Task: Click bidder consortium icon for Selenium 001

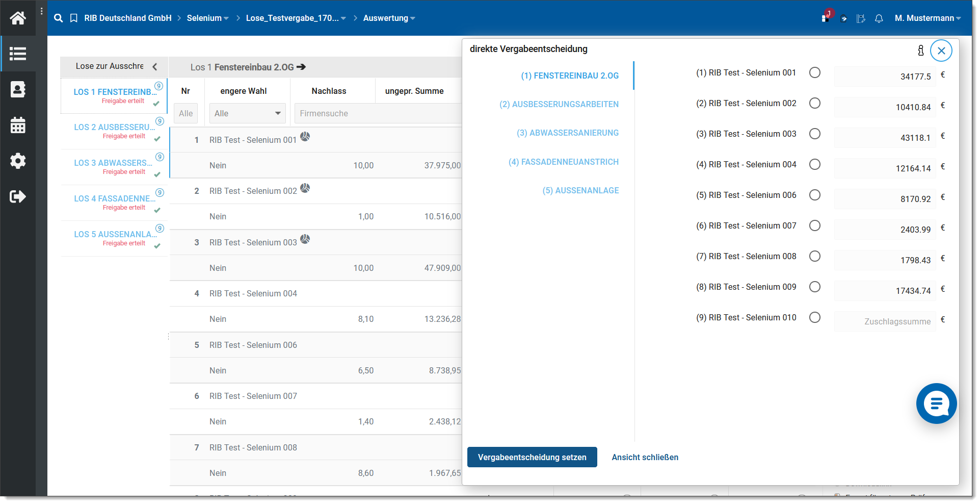Action: (x=305, y=137)
